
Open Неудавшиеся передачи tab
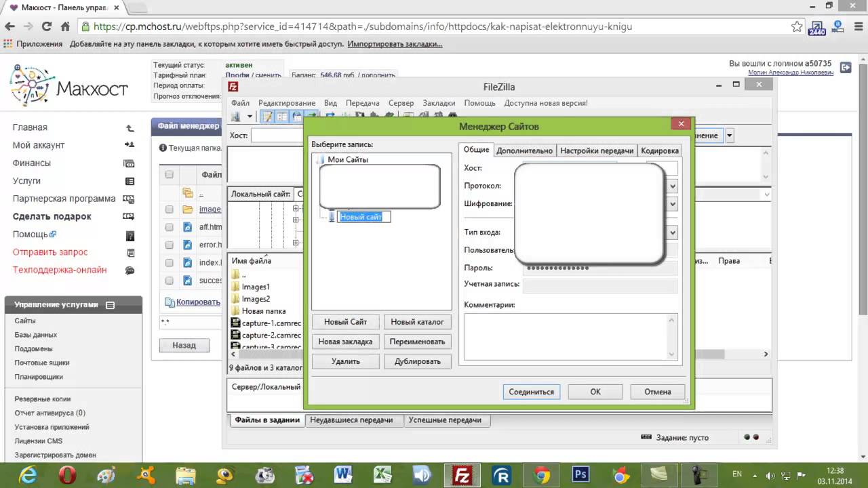[x=351, y=420]
